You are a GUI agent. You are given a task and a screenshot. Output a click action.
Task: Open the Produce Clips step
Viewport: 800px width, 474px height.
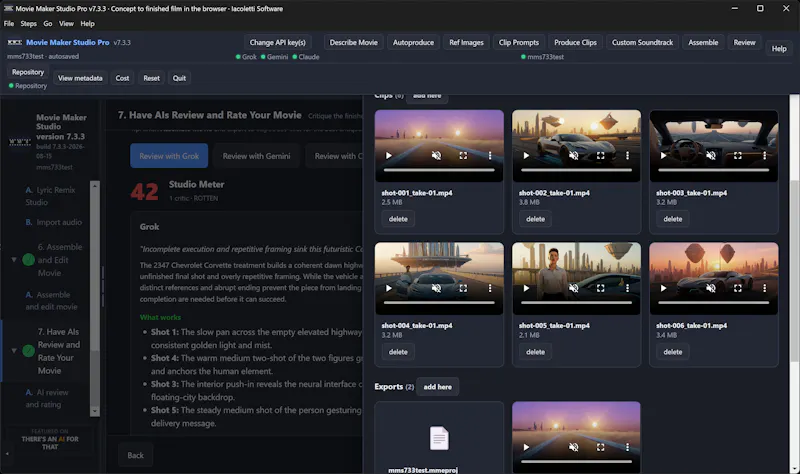[x=575, y=42]
